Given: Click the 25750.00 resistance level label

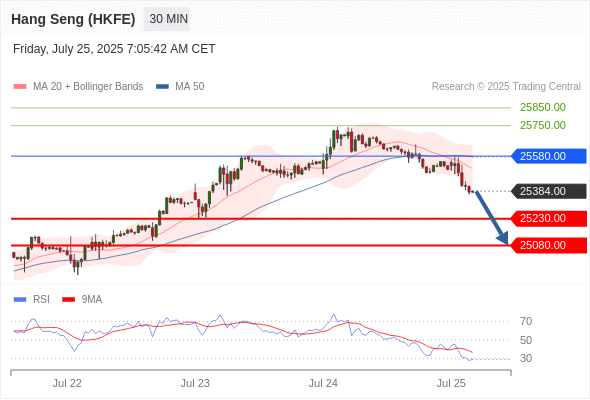Looking at the screenshot, I should pos(543,125).
